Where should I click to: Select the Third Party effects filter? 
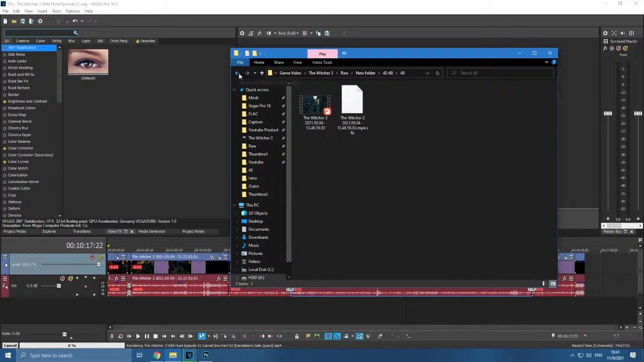click(x=119, y=41)
